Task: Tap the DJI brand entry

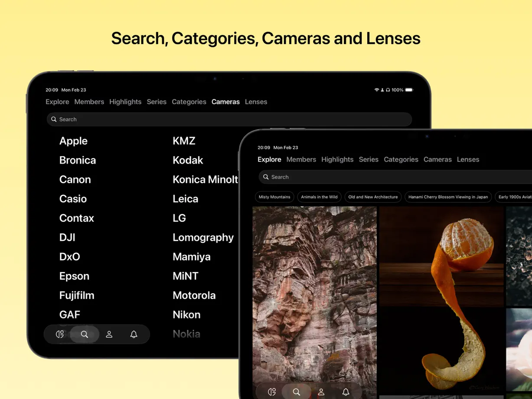Action: tap(67, 237)
